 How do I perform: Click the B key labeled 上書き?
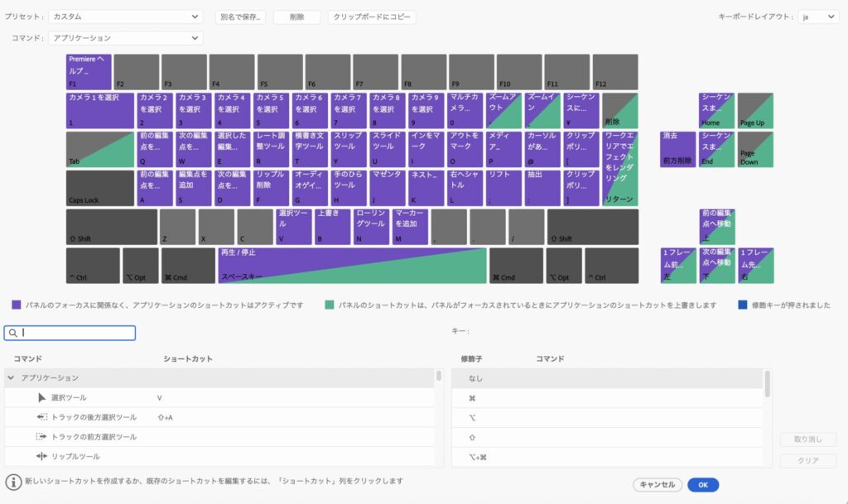point(333,227)
